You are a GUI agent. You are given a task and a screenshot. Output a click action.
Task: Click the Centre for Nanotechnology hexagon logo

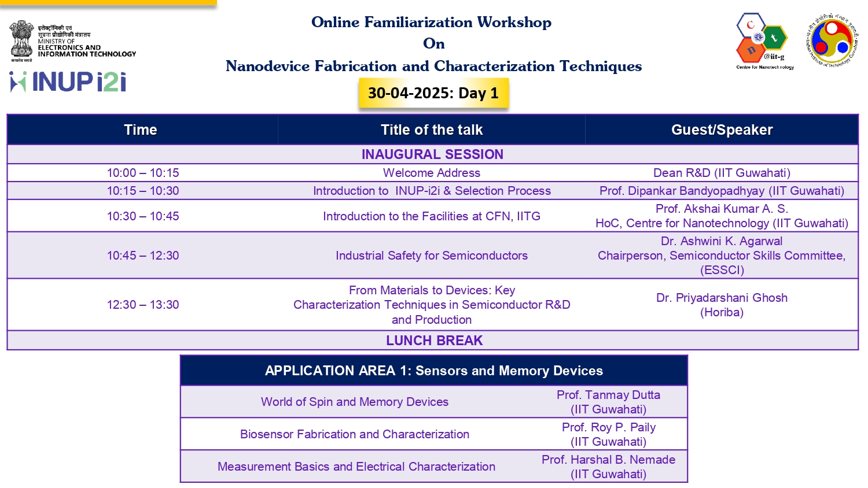pos(763,41)
